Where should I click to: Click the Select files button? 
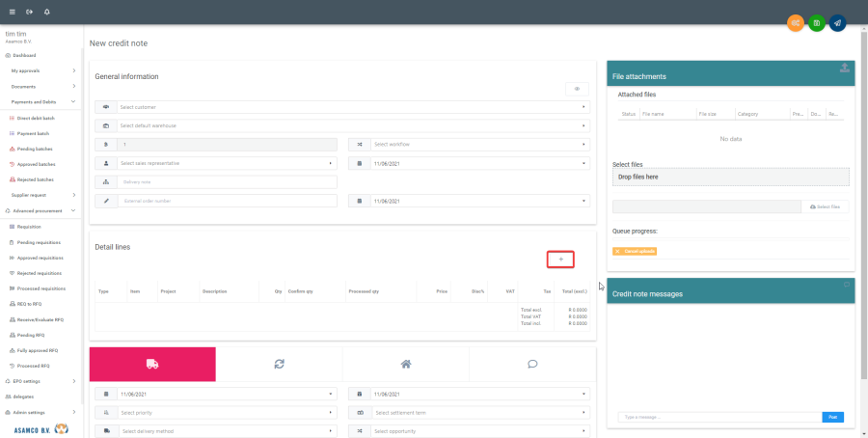(x=827, y=206)
